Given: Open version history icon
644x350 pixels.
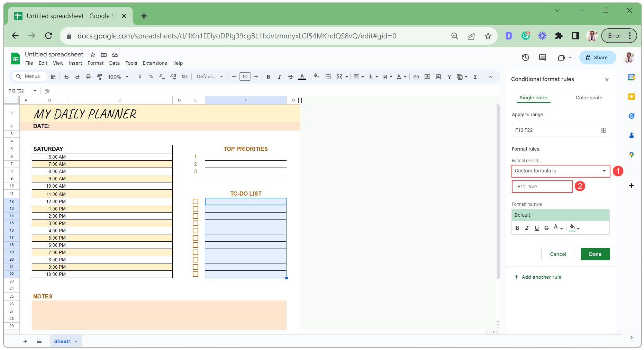Looking at the screenshot, I should coord(526,58).
